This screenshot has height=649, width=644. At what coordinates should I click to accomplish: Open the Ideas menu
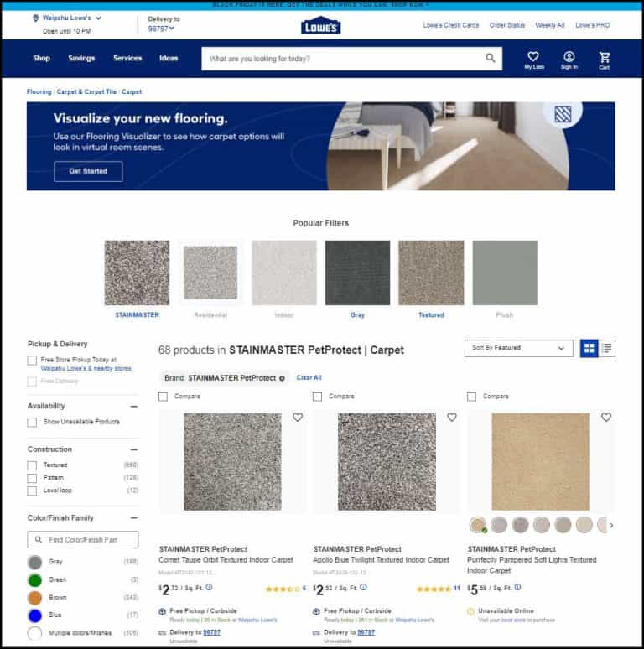coord(169,58)
